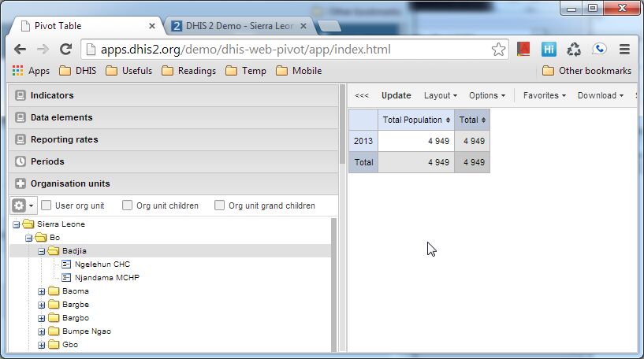The height and width of the screenshot is (359, 644).
Task: Collapse the Badjia tree node
Action: [42, 251]
